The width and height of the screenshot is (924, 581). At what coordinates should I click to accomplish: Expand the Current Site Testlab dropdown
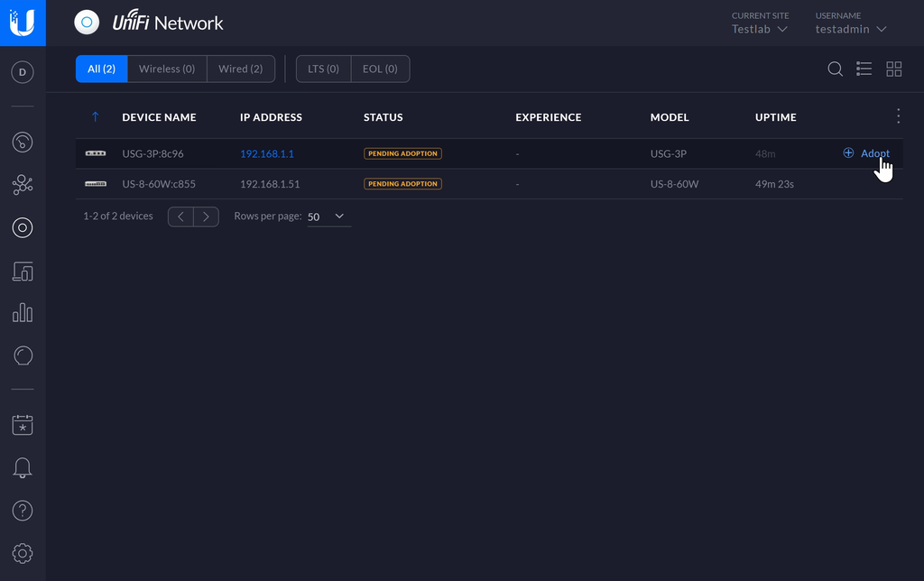[x=760, y=29]
